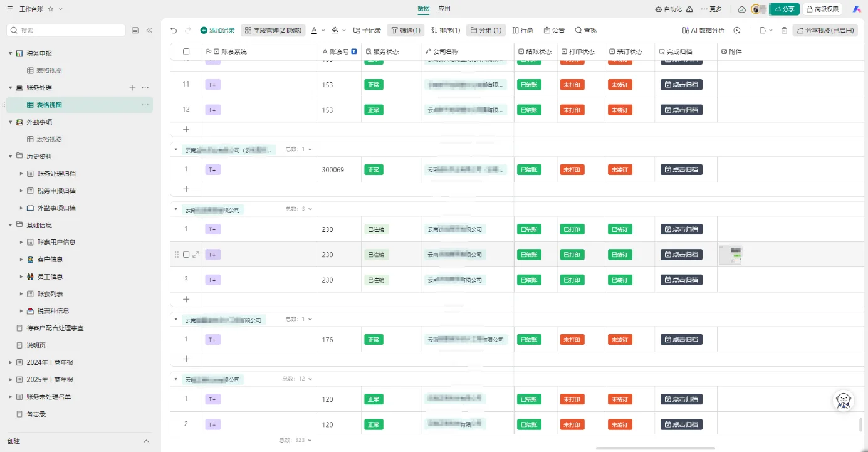Click the clipboard icon beside 分享视图
The height and width of the screenshot is (452, 868).
point(784,30)
